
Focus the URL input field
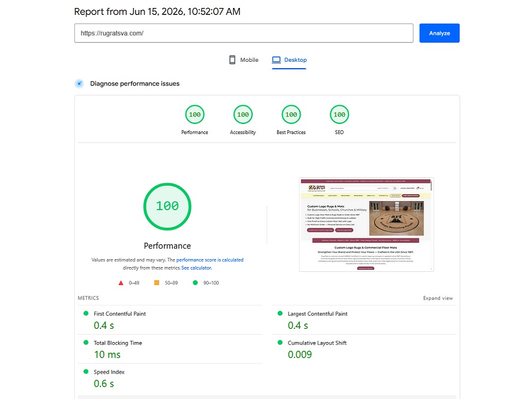point(244,33)
